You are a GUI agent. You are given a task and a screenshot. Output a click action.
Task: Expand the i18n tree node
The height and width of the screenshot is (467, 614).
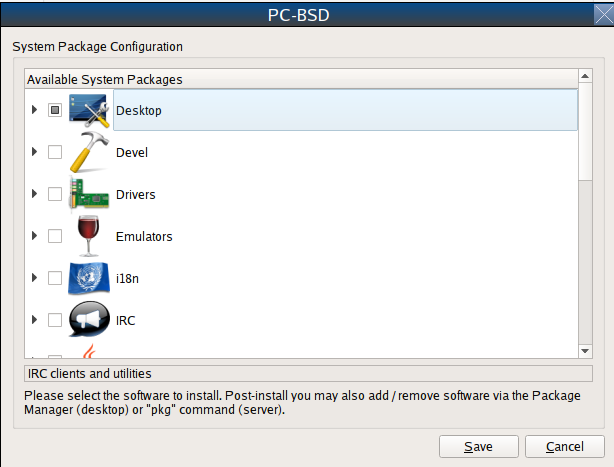click(x=34, y=278)
